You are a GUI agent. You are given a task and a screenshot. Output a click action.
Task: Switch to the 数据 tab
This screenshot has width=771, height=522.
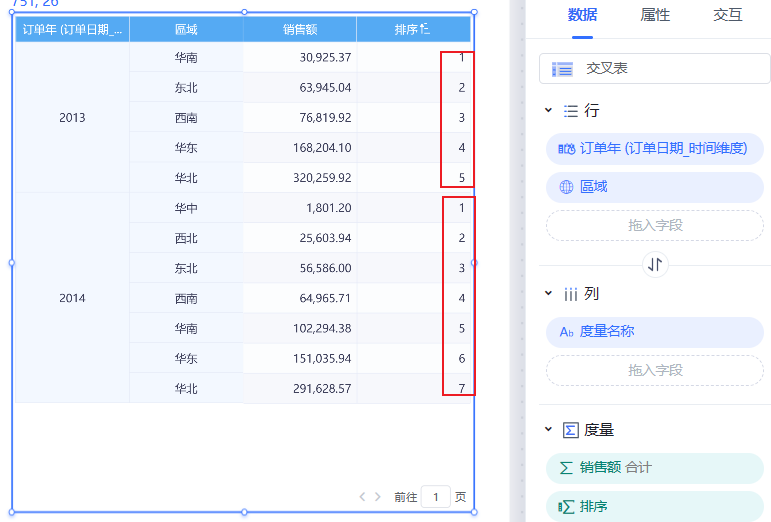[x=582, y=15]
